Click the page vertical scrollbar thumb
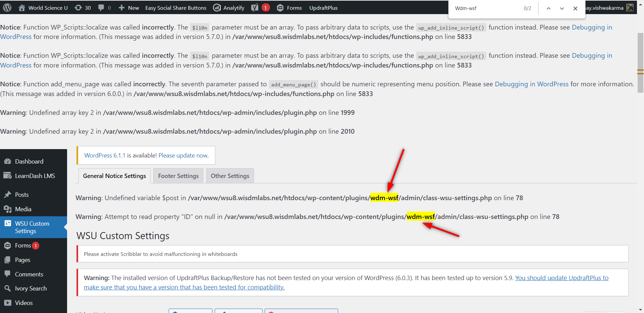Screen dimensions: 644x313 click(x=640, y=62)
